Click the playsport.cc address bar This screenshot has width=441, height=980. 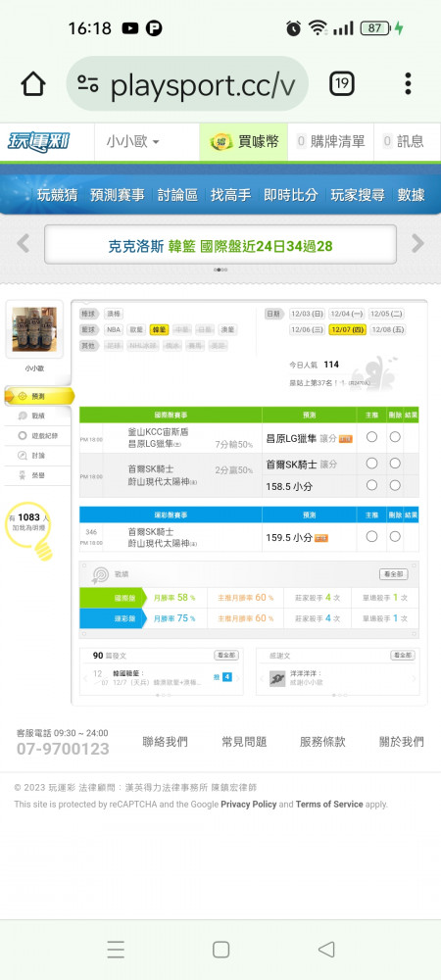click(x=187, y=83)
